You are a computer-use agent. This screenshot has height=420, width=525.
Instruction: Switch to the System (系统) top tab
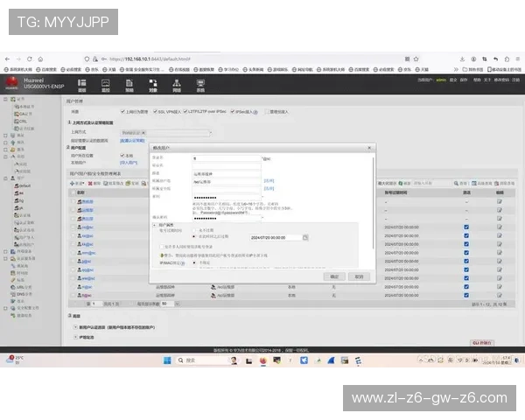(200, 86)
